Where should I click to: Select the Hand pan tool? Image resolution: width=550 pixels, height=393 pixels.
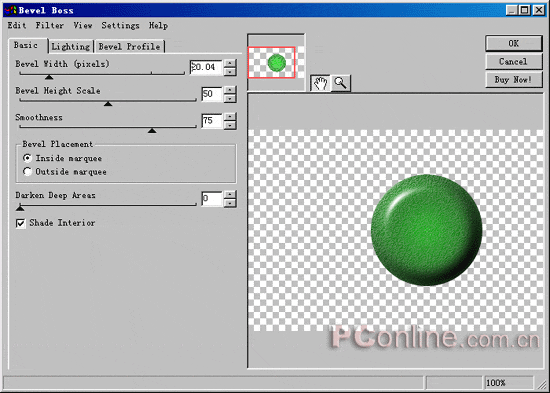click(x=320, y=83)
